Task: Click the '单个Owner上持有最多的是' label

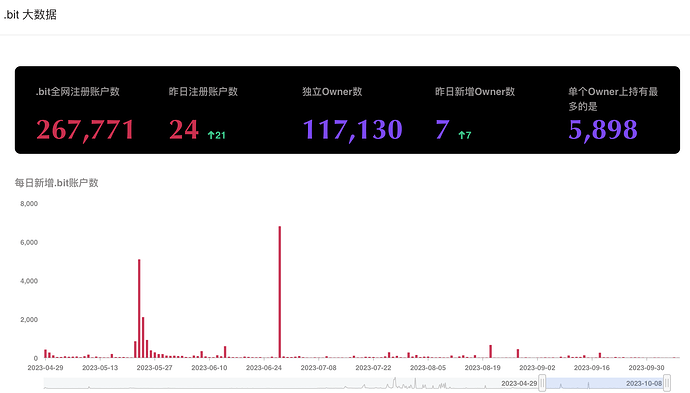Action: pyautogui.click(x=613, y=99)
